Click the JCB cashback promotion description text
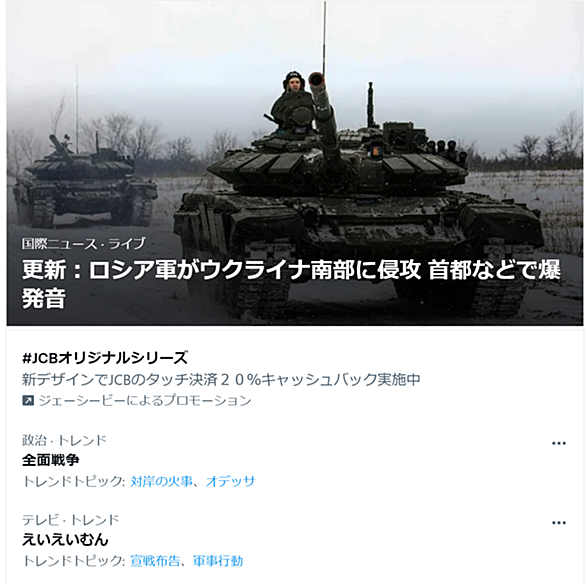The height and width of the screenshot is (584, 586). tap(221, 380)
